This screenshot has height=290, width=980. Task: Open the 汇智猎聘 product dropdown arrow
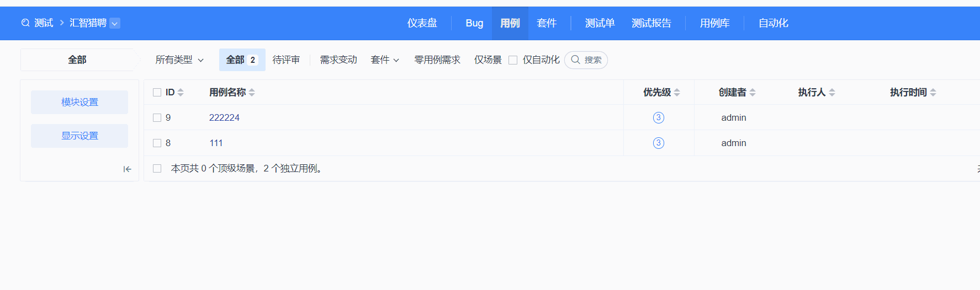(115, 23)
